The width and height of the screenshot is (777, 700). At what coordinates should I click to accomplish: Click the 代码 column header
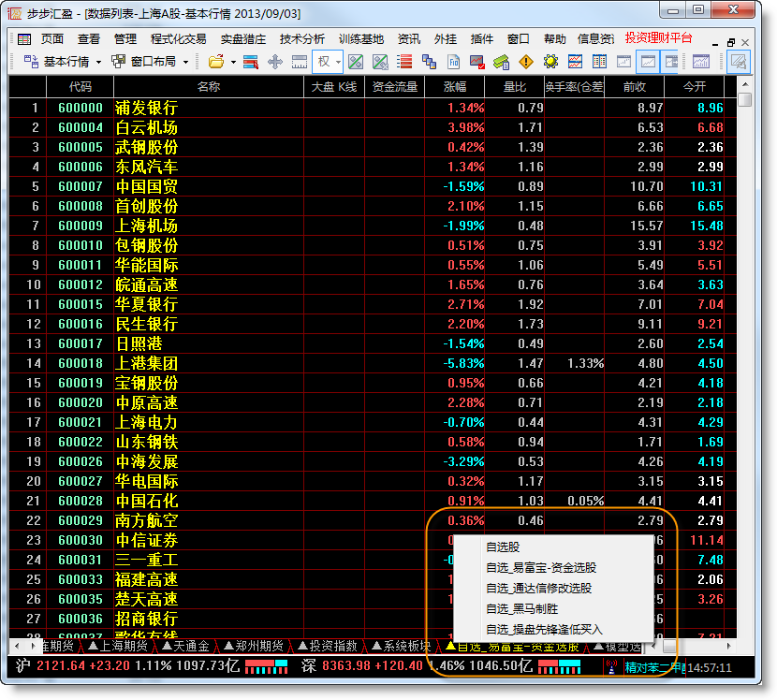[81, 87]
